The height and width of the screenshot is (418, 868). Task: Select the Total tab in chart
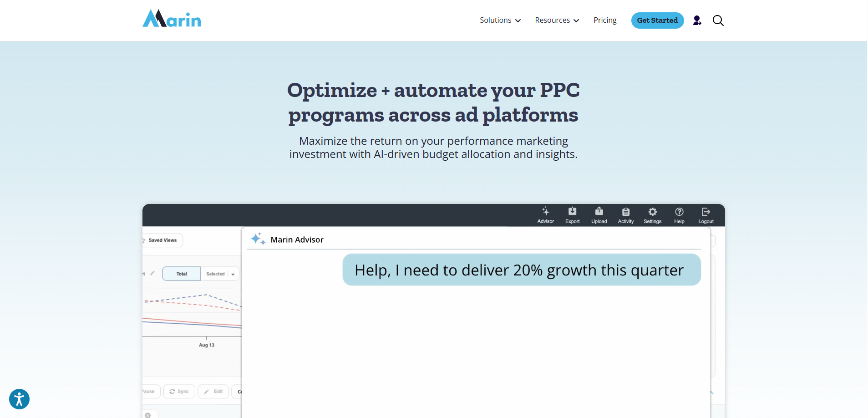point(182,274)
